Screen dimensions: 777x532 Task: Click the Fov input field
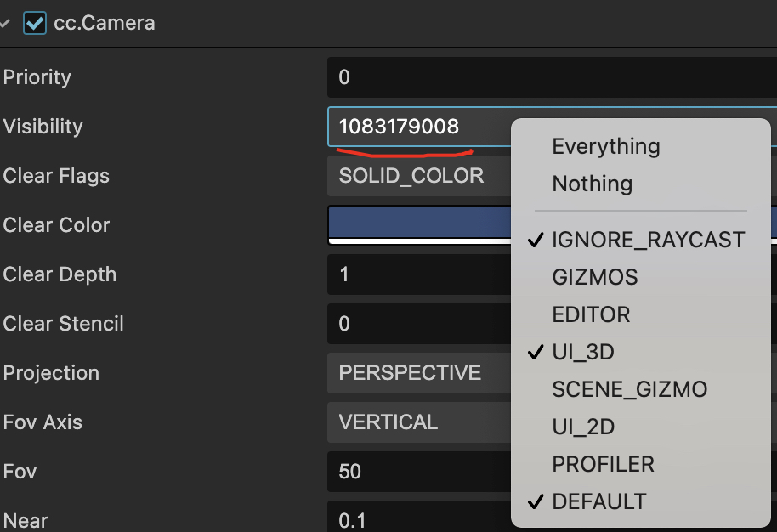click(417, 472)
